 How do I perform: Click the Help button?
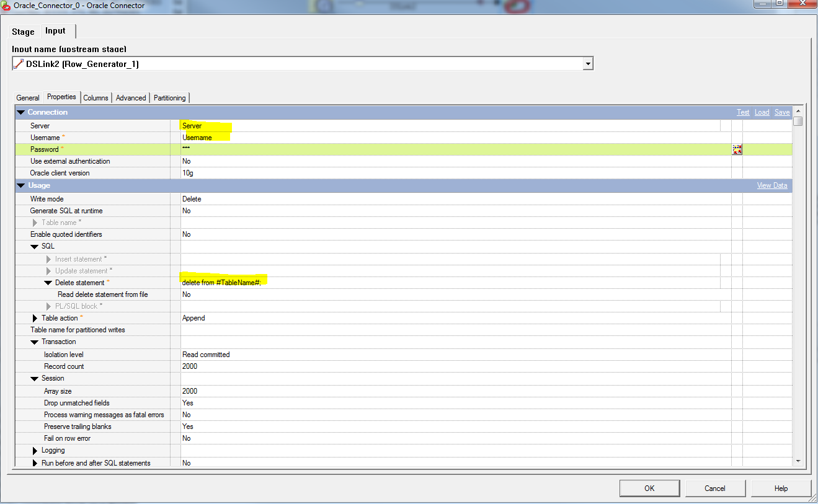pyautogui.click(x=781, y=489)
